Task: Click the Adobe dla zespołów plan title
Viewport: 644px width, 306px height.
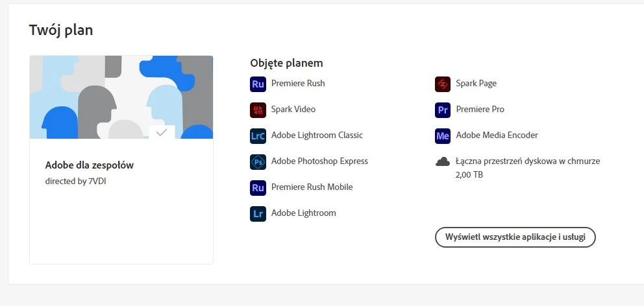Action: pyautogui.click(x=90, y=165)
